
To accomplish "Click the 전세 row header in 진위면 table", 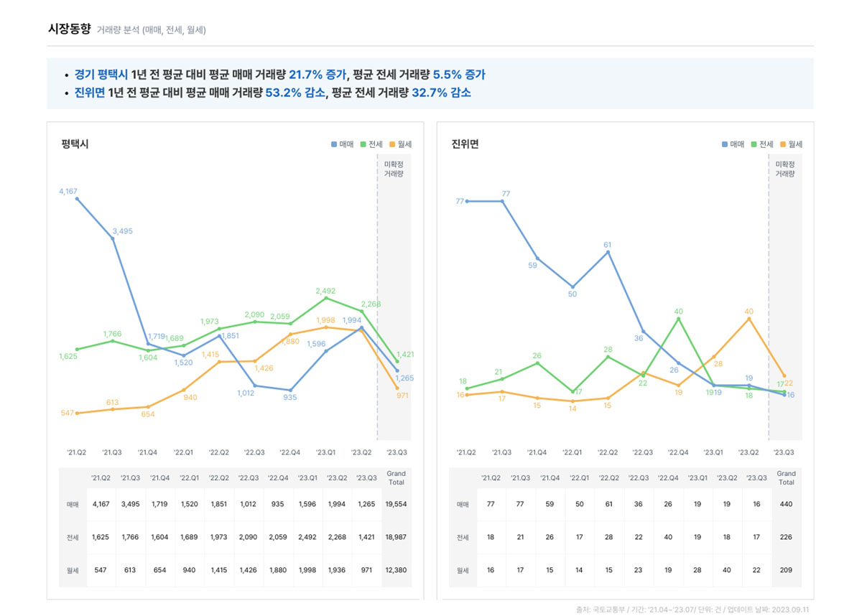I will tap(463, 537).
